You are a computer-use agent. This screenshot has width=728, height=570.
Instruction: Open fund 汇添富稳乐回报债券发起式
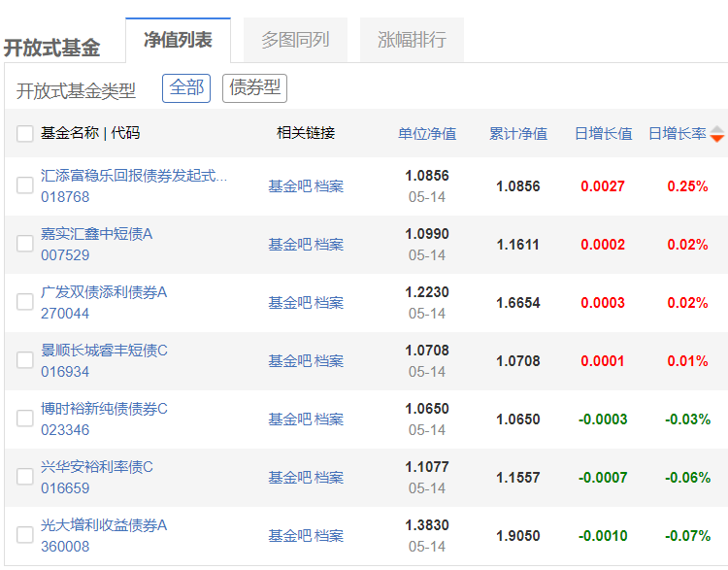[x=134, y=176]
